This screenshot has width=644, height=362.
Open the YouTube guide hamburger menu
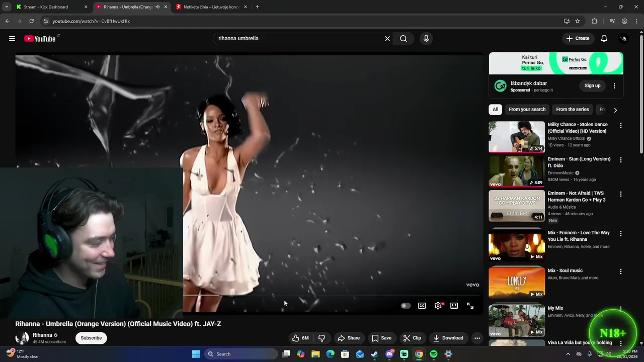(x=12, y=39)
